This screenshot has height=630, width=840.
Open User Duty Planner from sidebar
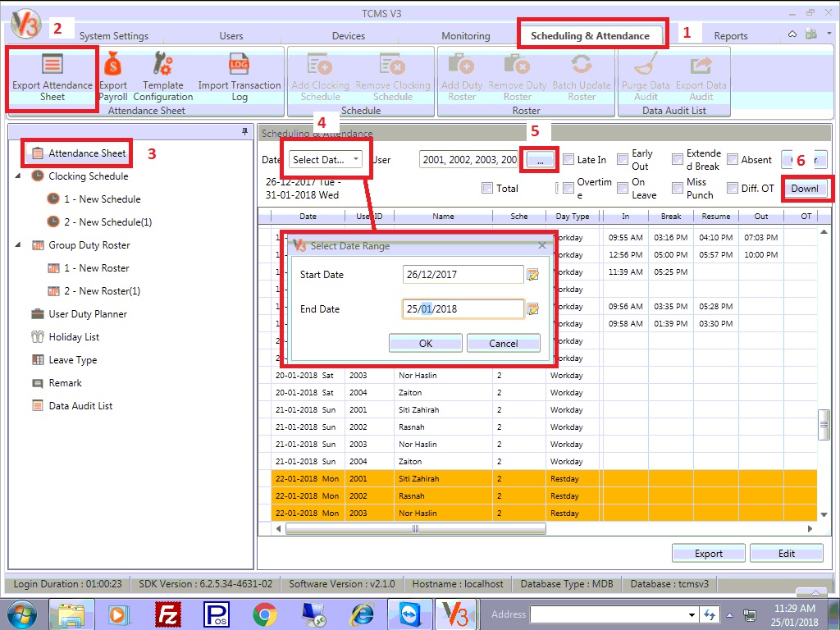pos(87,314)
